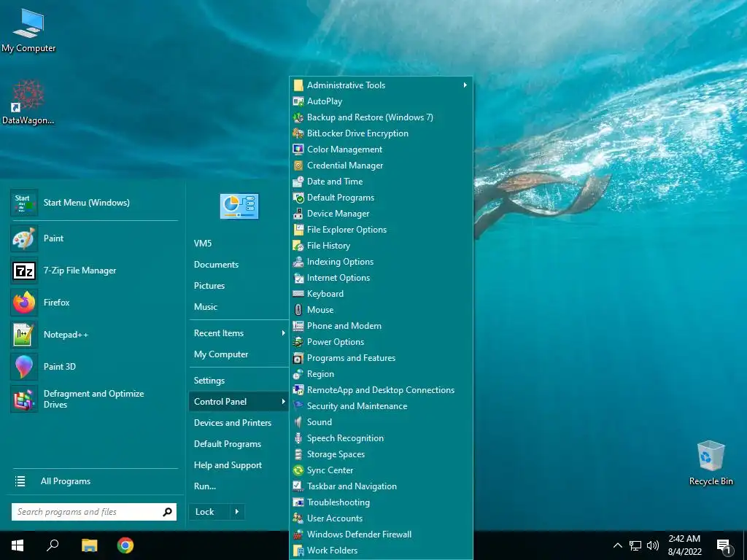Viewport: 747px width, 560px height.
Task: Open taskbar search magnifier
Action: tap(53, 545)
